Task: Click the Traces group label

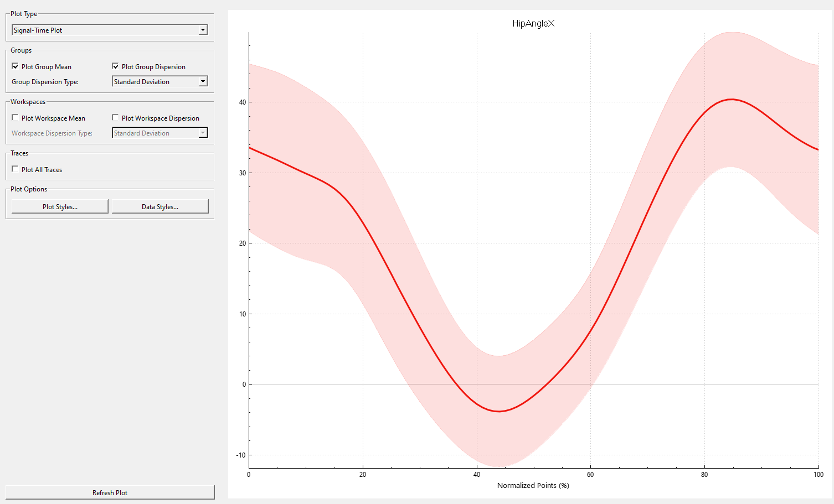Action: point(19,153)
